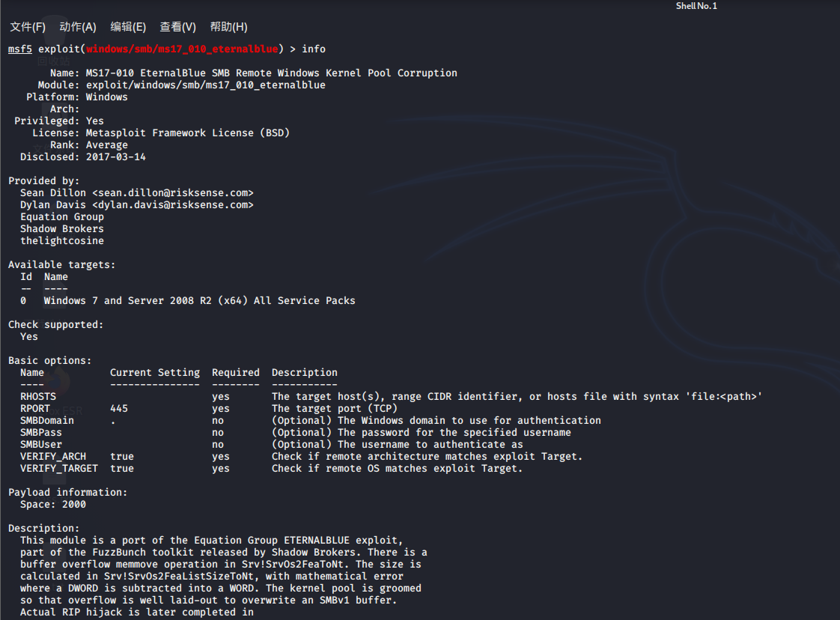The image size is (840, 620).
Task: Open the 帮助(H) menu
Action: tap(228, 27)
